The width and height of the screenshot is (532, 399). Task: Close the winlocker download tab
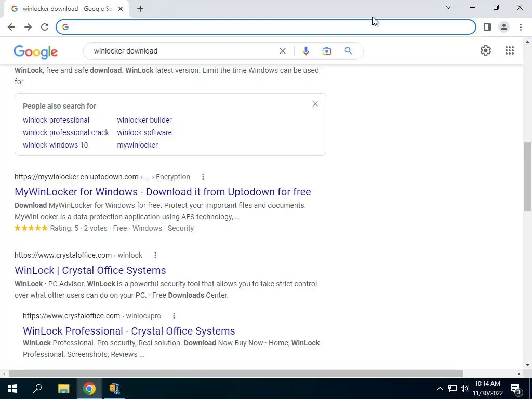pos(121,9)
